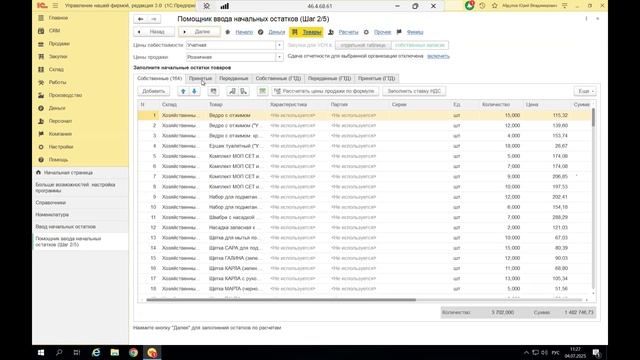Image resolution: width=640 pixels, height=360 pixels.
Task: Click the Производство sidebar icon
Action: [x=41, y=95]
